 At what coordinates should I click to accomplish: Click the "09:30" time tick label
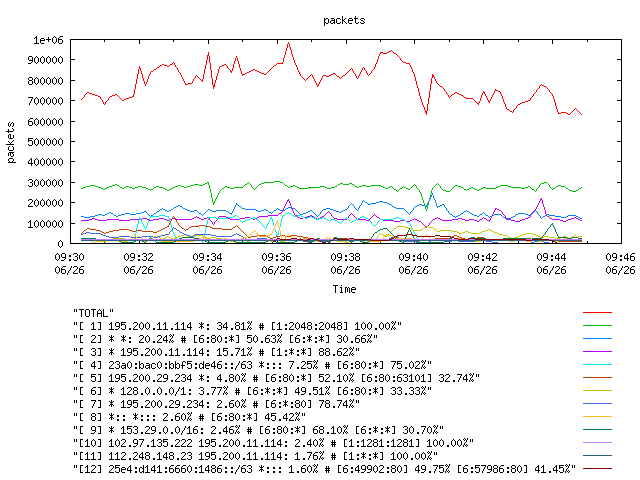(69, 257)
